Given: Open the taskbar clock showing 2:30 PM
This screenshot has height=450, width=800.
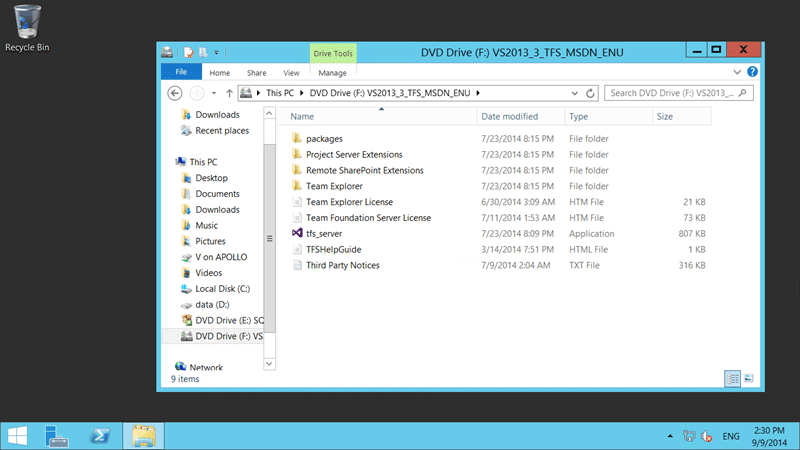Looking at the screenshot, I should pyautogui.click(x=769, y=437).
